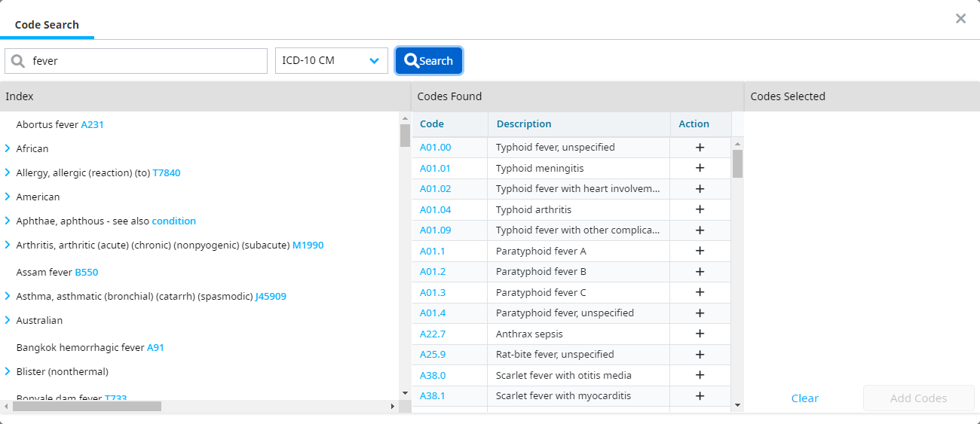
Task: Expand the Australian index entry
Action: 8,320
